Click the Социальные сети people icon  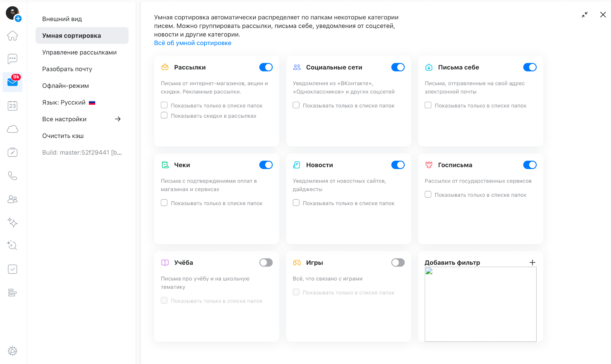point(297,67)
